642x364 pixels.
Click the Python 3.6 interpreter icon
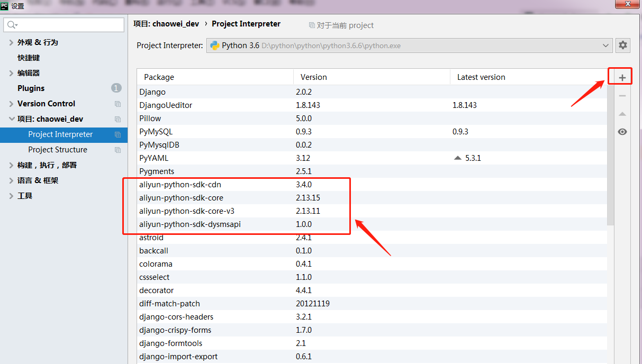[x=214, y=45]
